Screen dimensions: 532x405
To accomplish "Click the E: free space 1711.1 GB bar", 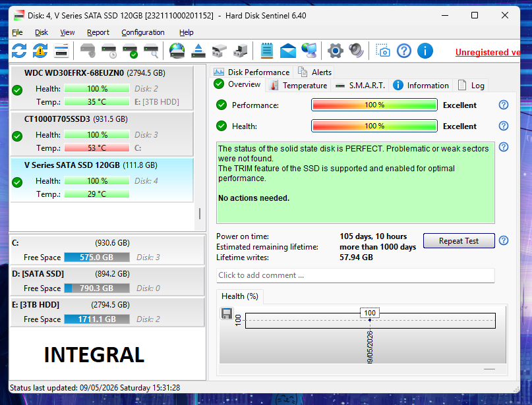I will click(x=97, y=319).
